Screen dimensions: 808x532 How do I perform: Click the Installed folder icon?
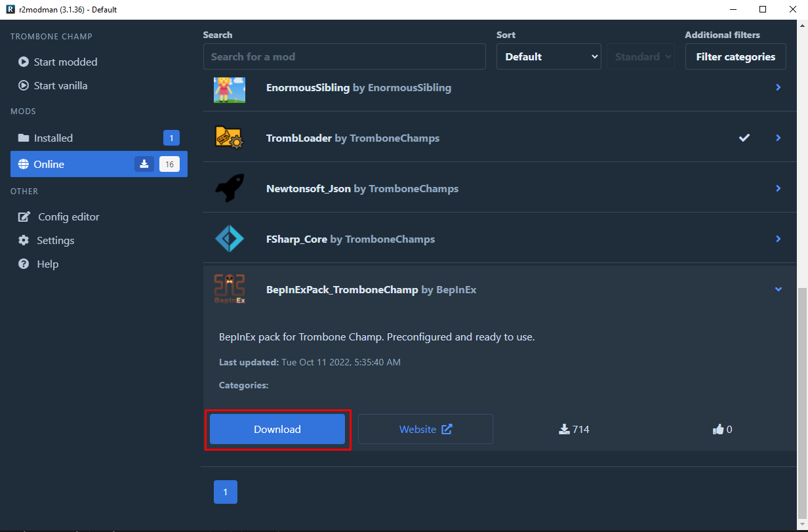24,138
